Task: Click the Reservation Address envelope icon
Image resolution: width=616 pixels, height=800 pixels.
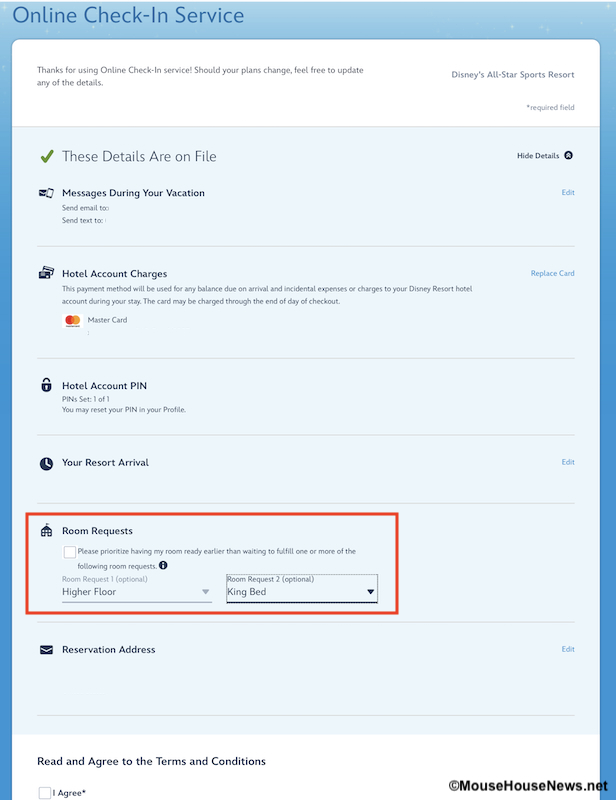Action: (46, 650)
